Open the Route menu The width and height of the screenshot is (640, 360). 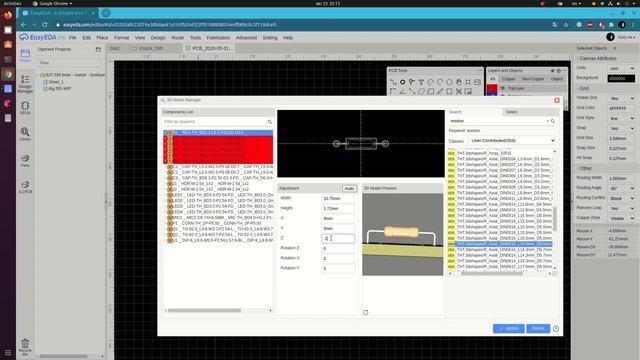(178, 38)
